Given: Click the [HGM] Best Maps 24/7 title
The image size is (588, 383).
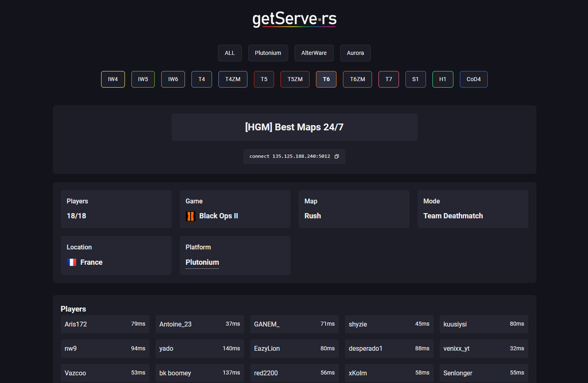Looking at the screenshot, I should click(294, 127).
